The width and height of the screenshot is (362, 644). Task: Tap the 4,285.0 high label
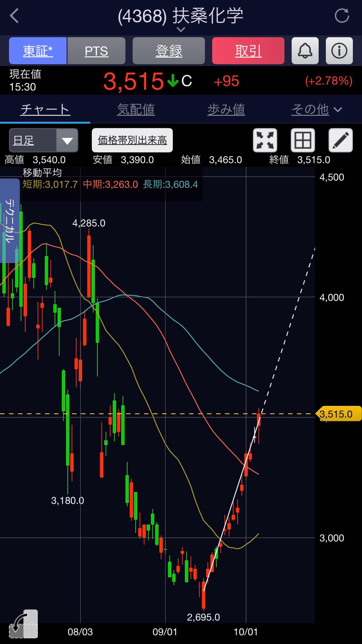(x=89, y=223)
